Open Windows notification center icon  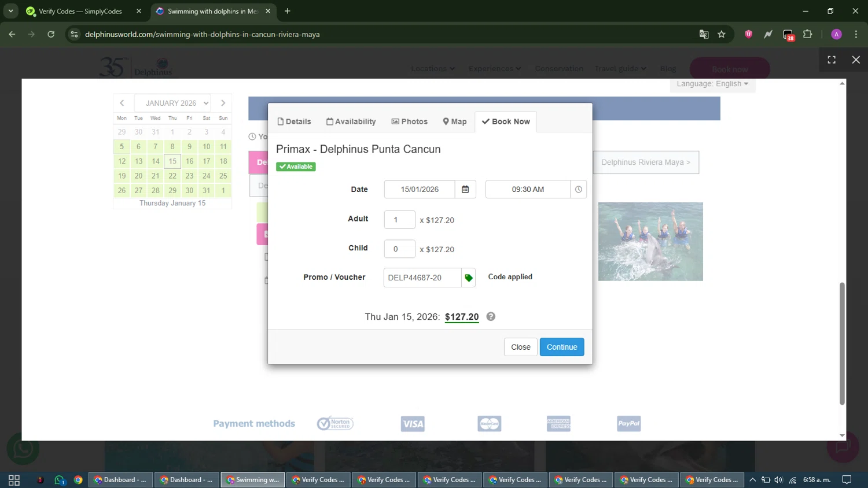(847, 480)
